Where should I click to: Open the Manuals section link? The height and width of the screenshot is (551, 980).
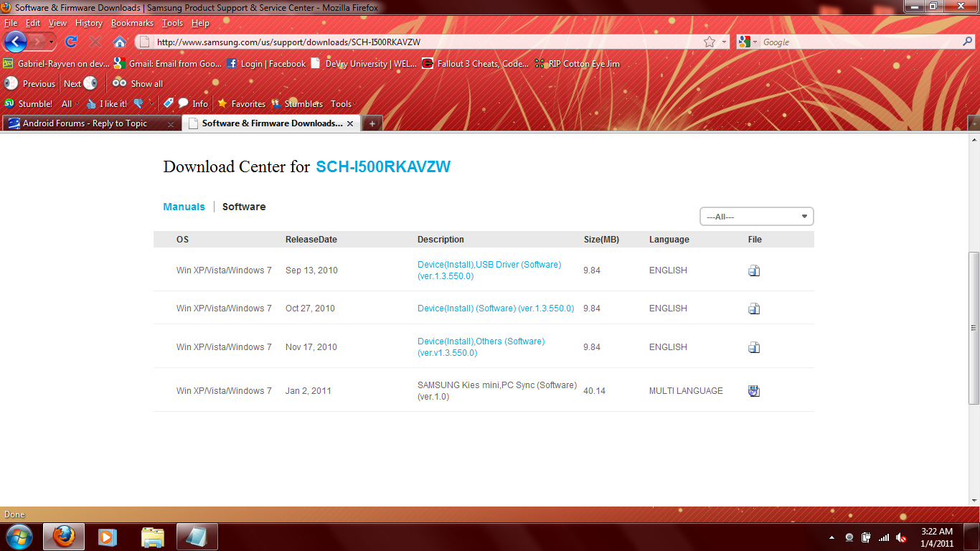tap(184, 207)
